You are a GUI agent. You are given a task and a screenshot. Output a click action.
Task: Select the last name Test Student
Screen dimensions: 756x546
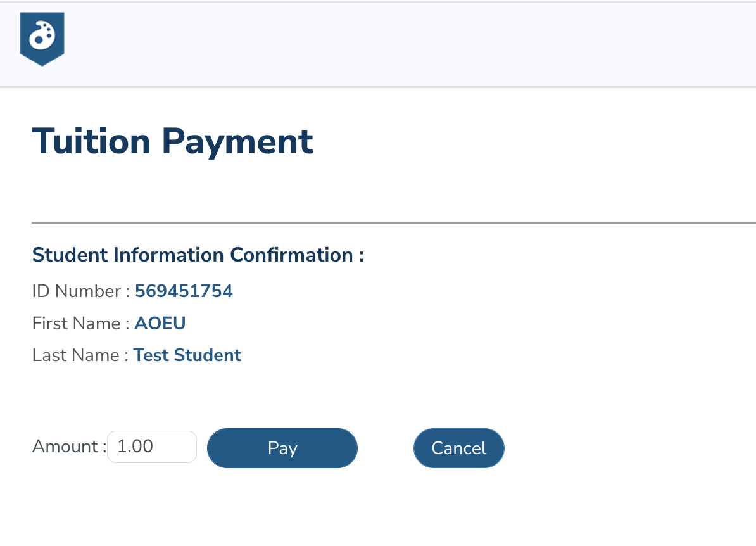pyautogui.click(x=187, y=355)
